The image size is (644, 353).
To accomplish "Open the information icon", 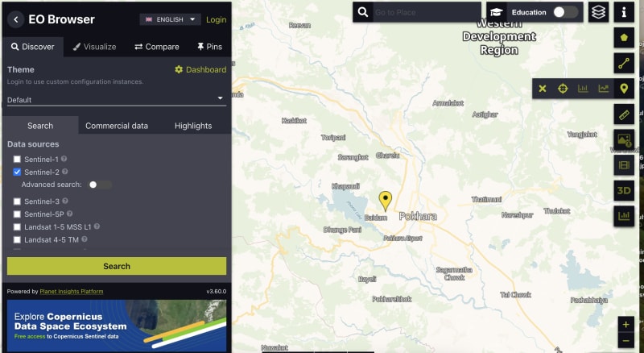I will coord(624,12).
